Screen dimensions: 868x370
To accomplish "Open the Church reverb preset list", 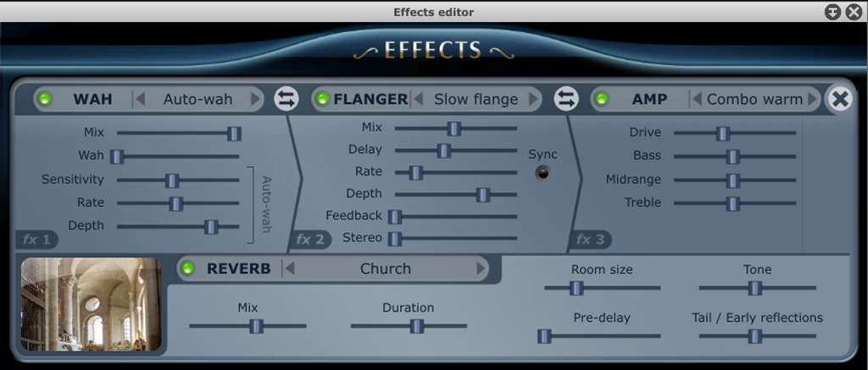I will click(x=386, y=268).
